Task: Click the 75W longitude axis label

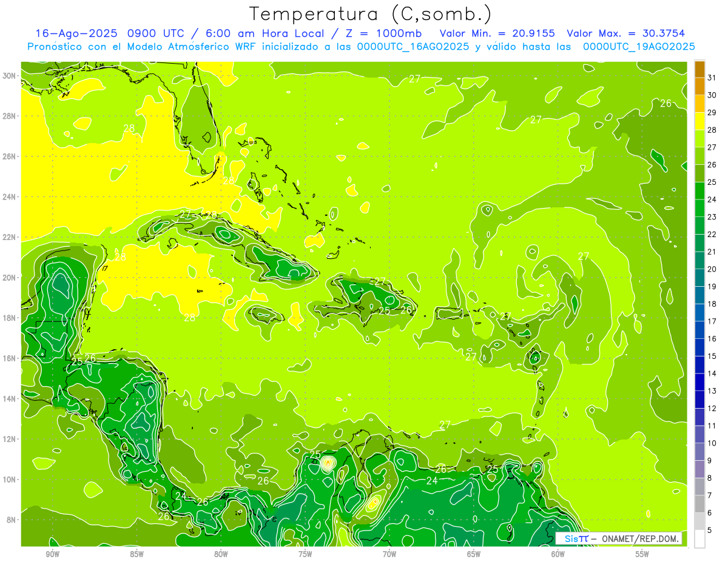Action: (305, 554)
